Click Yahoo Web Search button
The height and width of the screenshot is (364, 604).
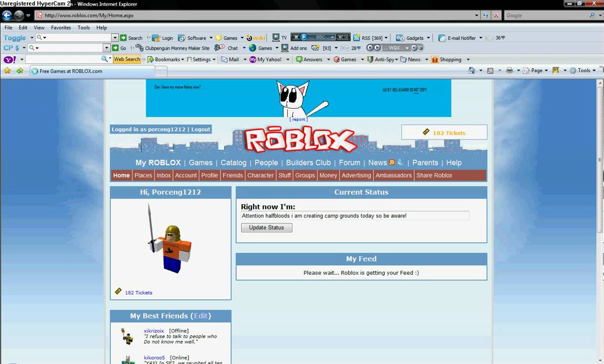(127, 59)
